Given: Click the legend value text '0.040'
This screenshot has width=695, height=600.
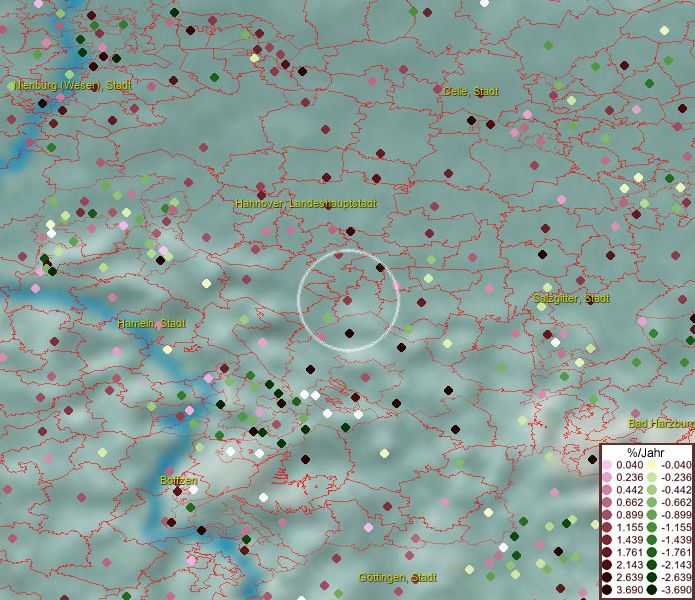Looking at the screenshot, I should pyautogui.click(x=629, y=465).
